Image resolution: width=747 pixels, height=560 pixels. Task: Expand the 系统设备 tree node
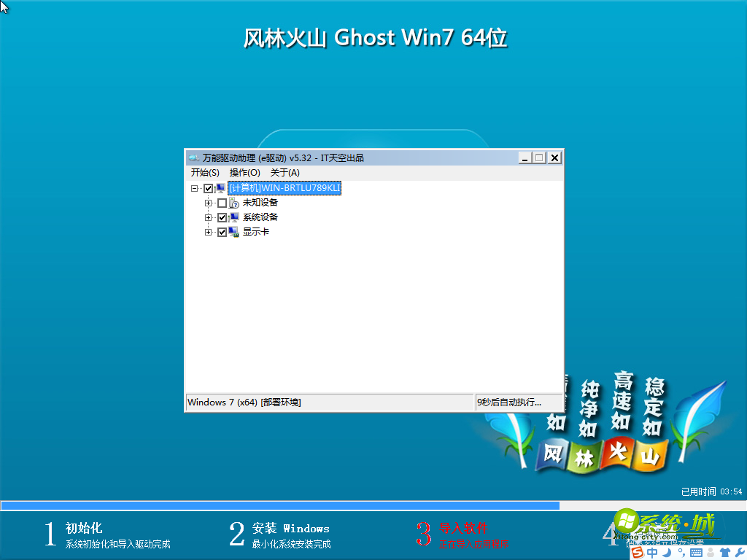[209, 217]
